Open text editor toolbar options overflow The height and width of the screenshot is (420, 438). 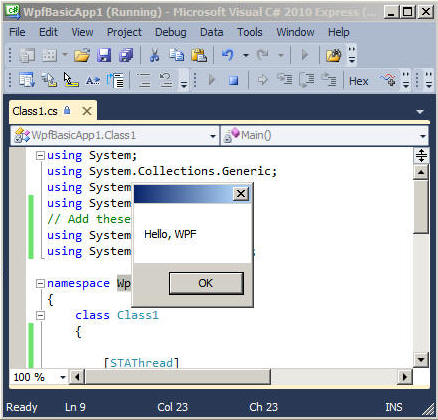coord(184,80)
